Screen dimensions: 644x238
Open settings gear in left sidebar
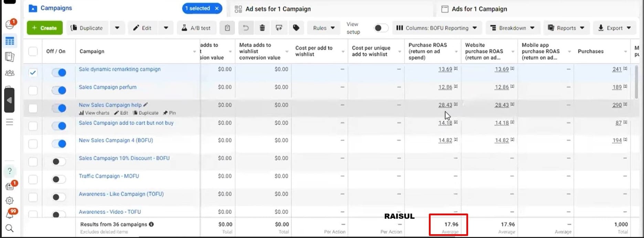tap(10, 200)
